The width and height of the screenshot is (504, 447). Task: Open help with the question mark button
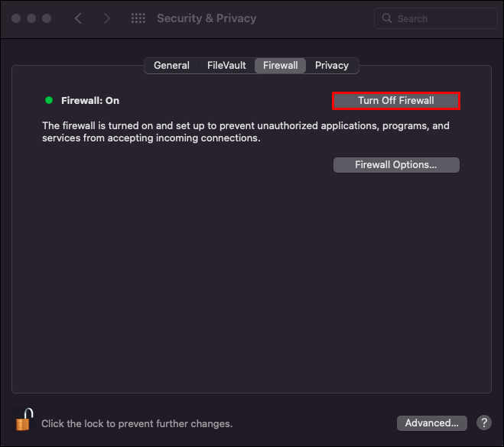(x=484, y=423)
